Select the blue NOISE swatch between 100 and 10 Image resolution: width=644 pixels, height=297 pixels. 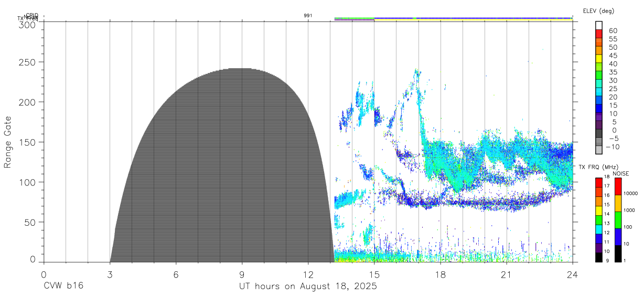[x=618, y=236]
